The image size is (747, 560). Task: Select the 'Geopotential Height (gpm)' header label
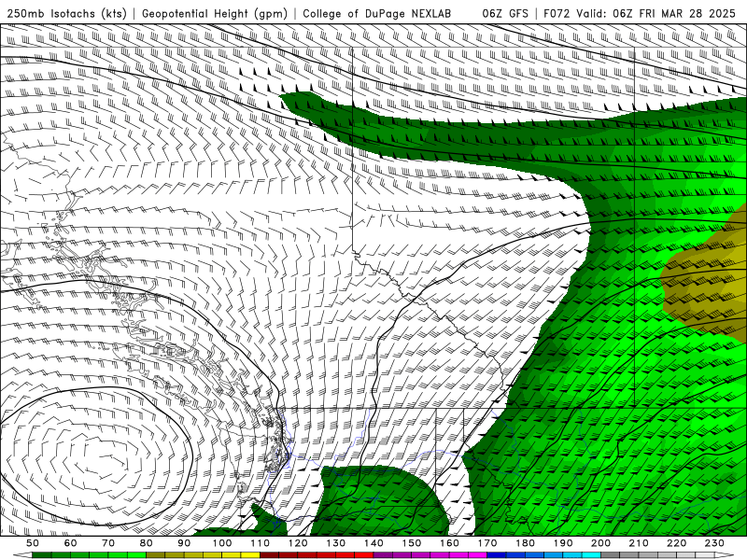[x=215, y=14]
